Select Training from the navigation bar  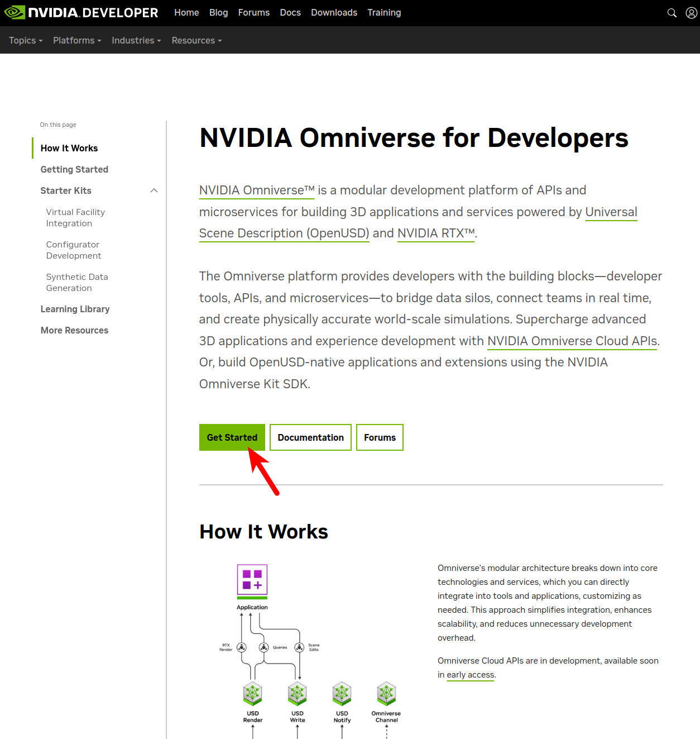click(384, 12)
